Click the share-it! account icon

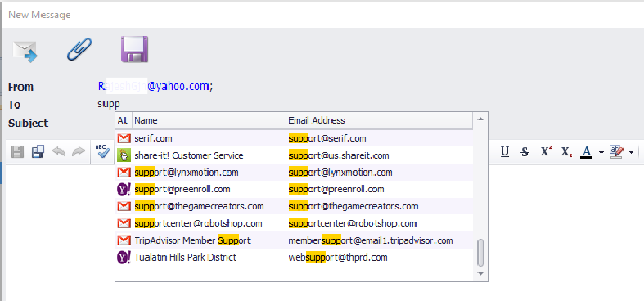coord(124,155)
